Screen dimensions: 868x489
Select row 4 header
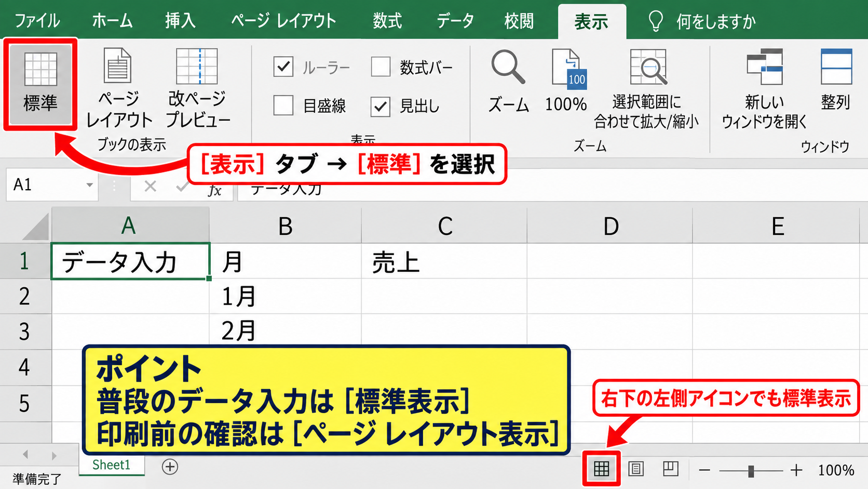(24, 367)
